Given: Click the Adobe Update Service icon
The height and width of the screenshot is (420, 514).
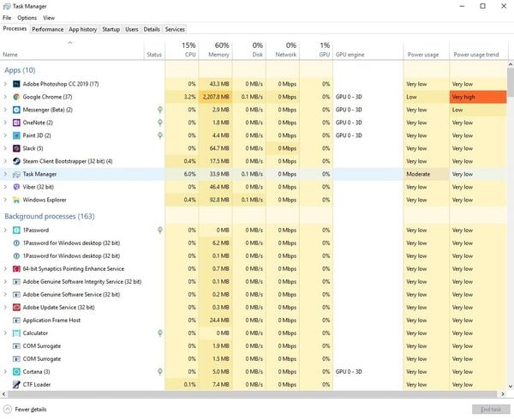Looking at the screenshot, I should tap(16, 307).
